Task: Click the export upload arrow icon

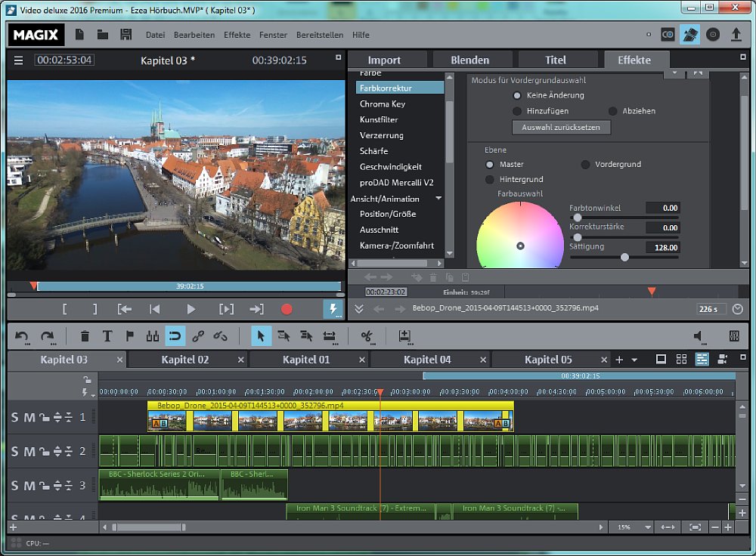Action: 736,35
